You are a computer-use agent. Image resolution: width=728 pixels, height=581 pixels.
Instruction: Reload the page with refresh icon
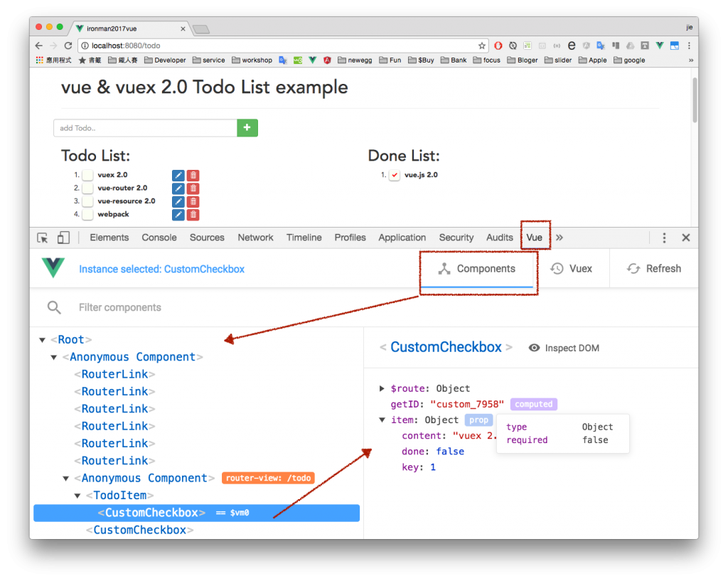click(x=68, y=46)
